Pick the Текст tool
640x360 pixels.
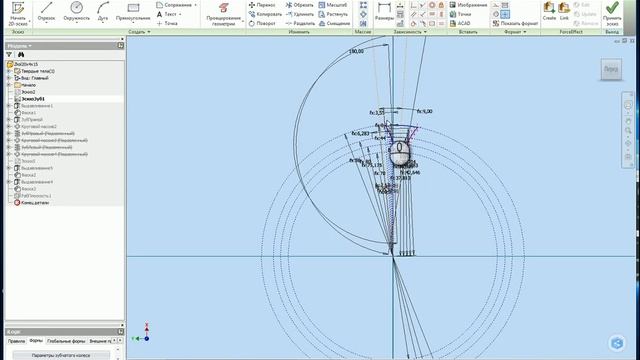[x=167, y=14]
